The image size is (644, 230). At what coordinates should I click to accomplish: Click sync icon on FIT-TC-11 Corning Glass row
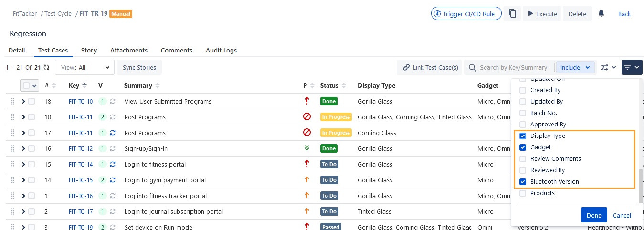[113, 133]
